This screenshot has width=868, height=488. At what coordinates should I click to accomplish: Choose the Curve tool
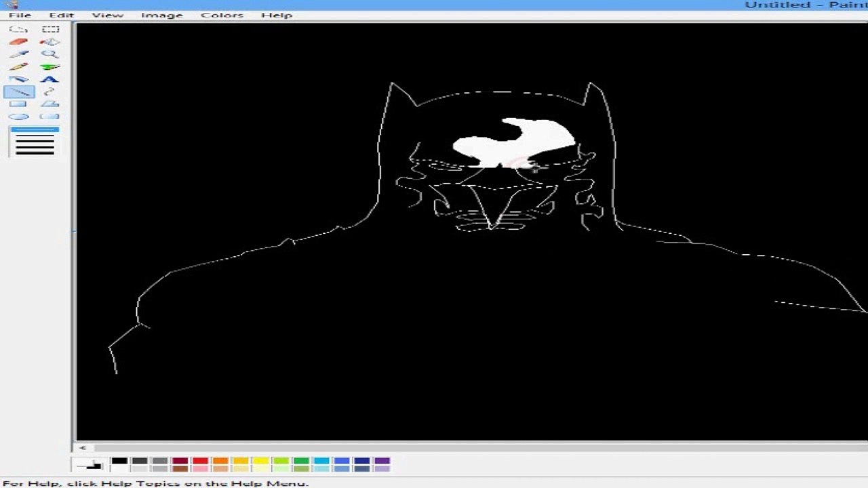coord(50,91)
